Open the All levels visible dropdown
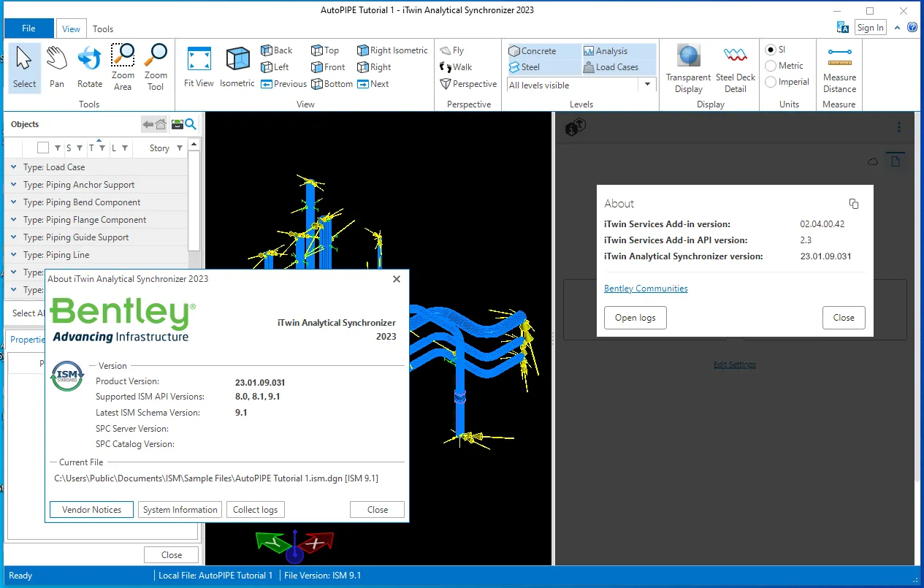The height and width of the screenshot is (588, 924). 647,85
